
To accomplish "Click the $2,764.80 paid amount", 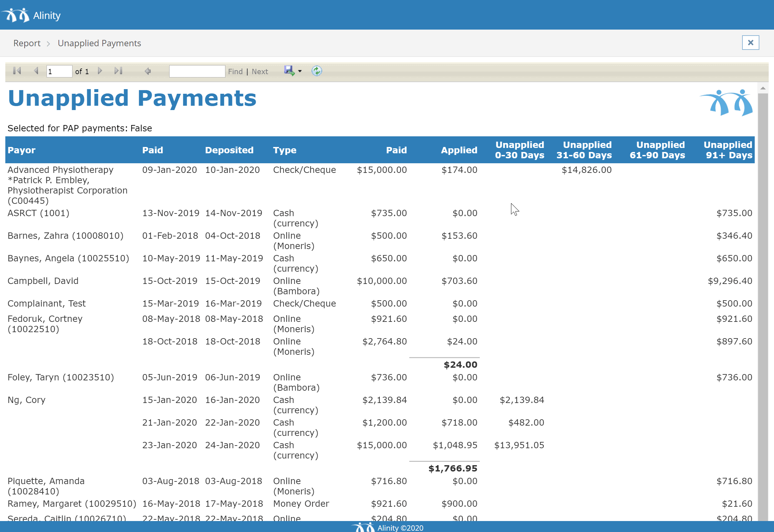I will click(385, 342).
